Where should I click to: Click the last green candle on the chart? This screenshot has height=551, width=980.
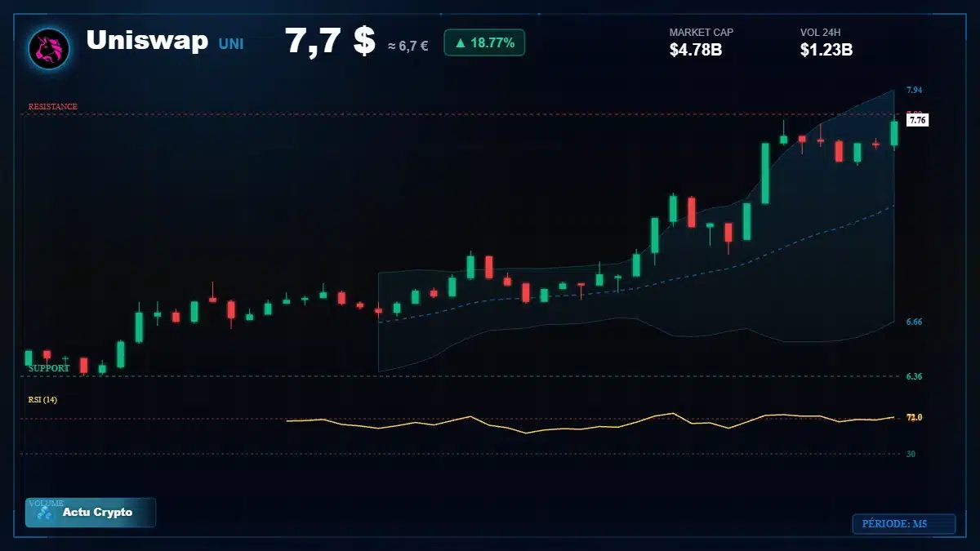894,134
